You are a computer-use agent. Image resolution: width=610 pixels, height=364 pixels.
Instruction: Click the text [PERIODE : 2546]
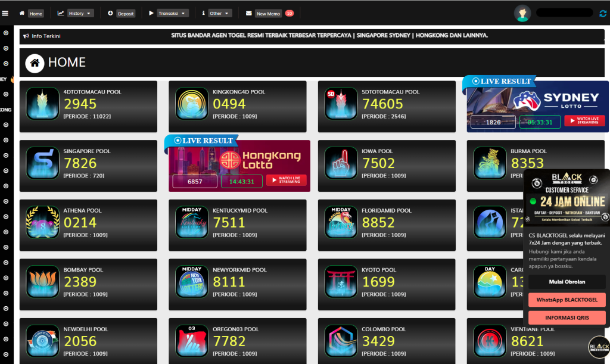(x=384, y=116)
